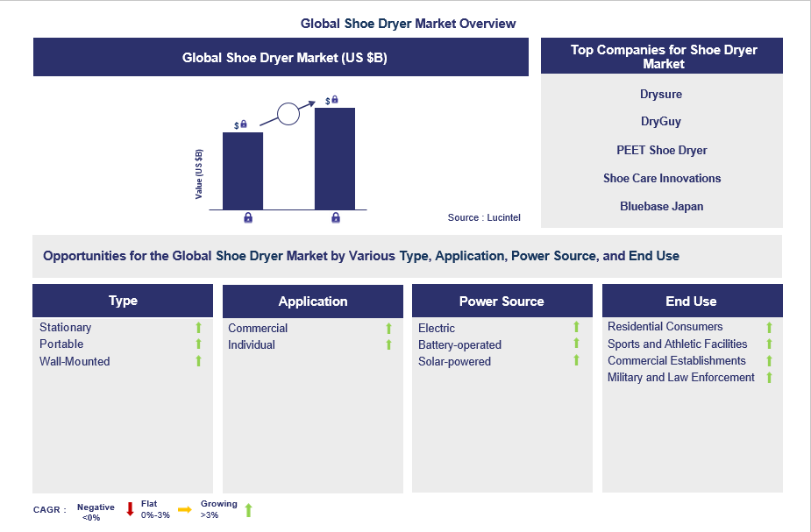Toggle the indicator next to Military and Law Enforcement
This screenshot has height=532, width=811.
[x=769, y=377]
